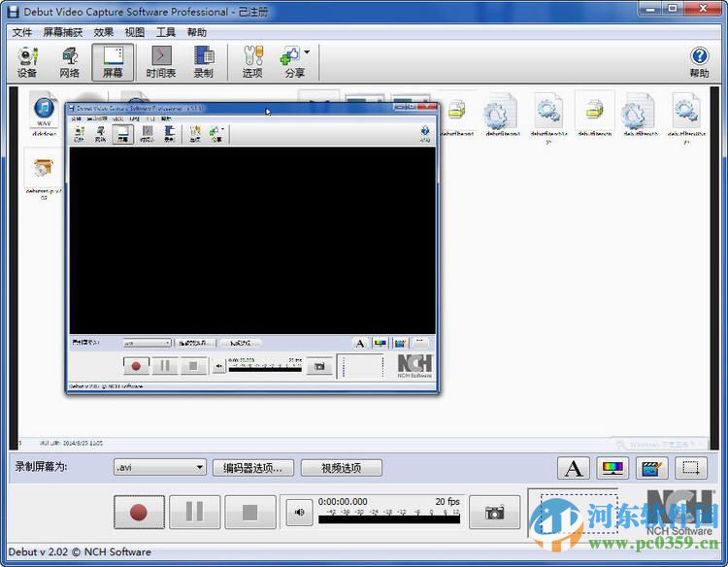Open the 录制 (Recordings) list
This screenshot has width=728, height=567.
click(204, 62)
